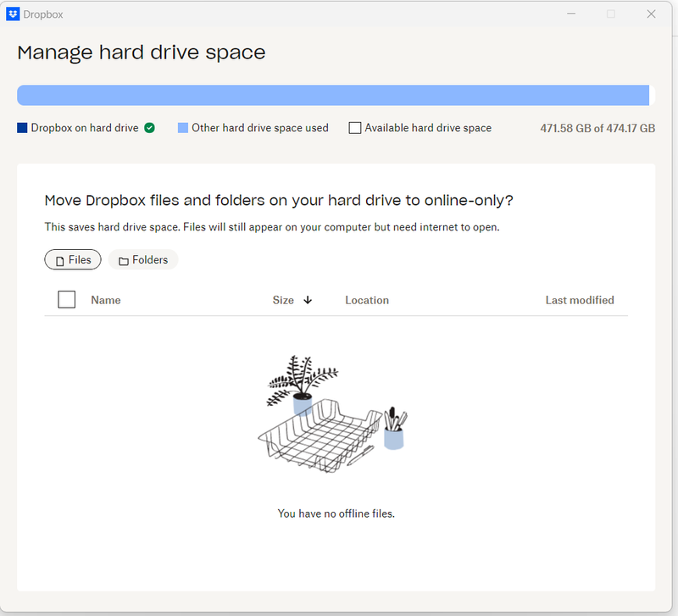This screenshot has height=616, width=678.
Task: Click the light blue Other hard drive space swatch
Action: (x=183, y=128)
